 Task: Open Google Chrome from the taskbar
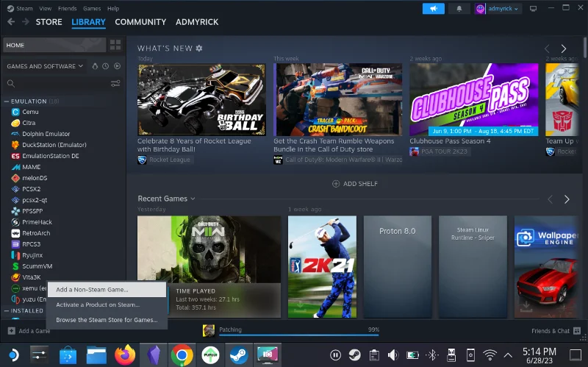tap(182, 355)
